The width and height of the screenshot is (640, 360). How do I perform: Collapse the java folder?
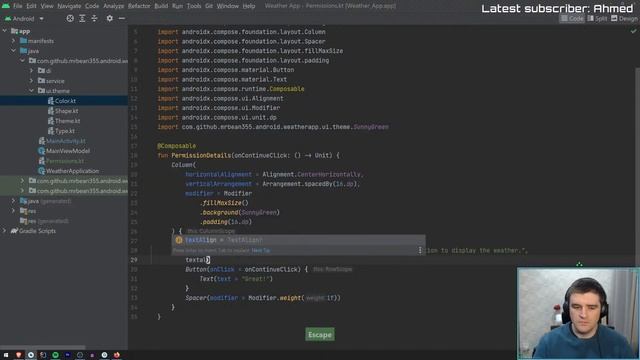(13, 51)
